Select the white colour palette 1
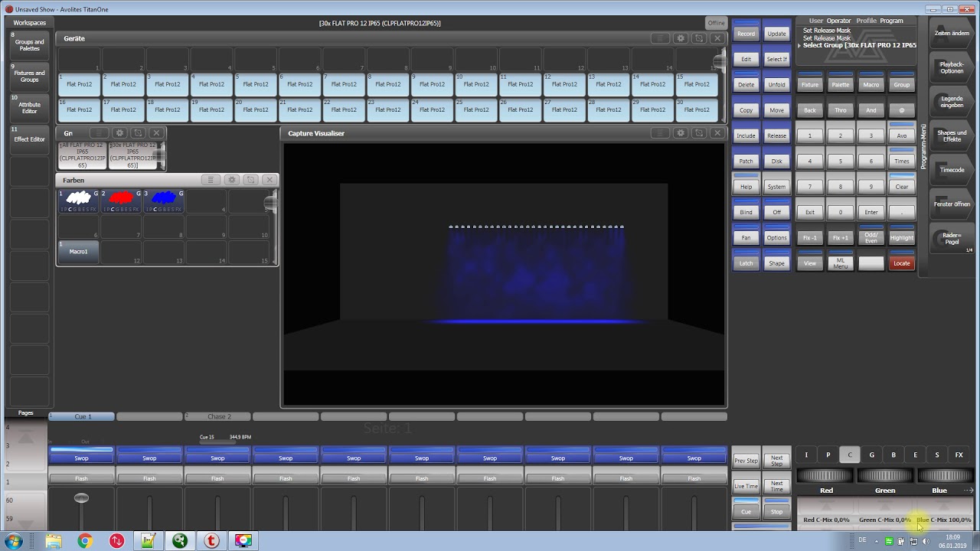 (79, 201)
